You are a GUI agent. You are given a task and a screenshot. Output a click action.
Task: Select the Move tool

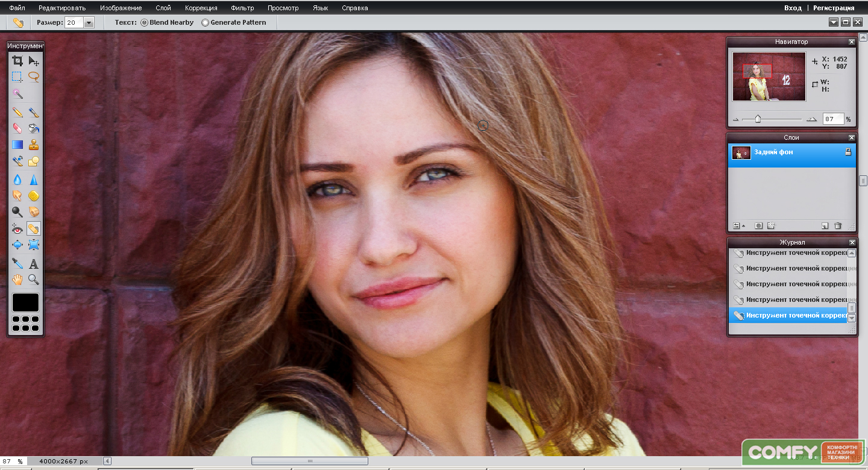[34, 61]
